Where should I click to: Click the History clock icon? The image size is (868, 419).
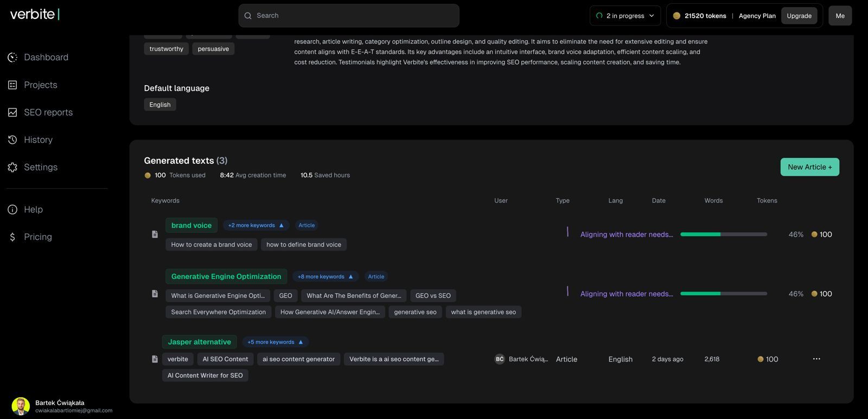(x=12, y=140)
